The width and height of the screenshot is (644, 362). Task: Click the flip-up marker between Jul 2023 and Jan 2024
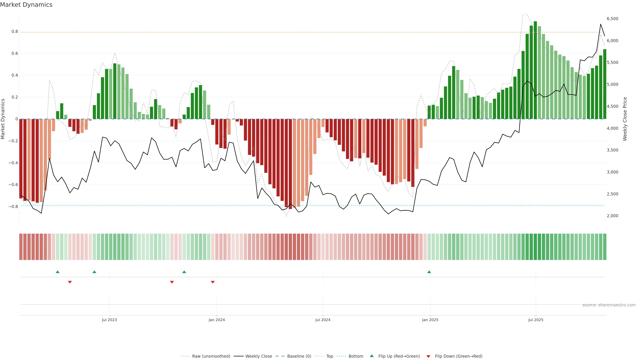click(x=184, y=272)
